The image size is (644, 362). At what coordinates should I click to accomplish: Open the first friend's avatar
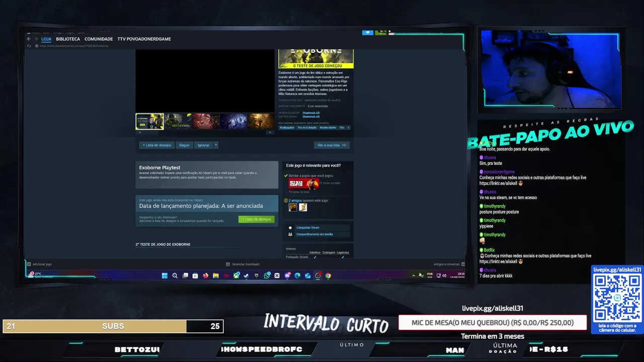[293, 207]
